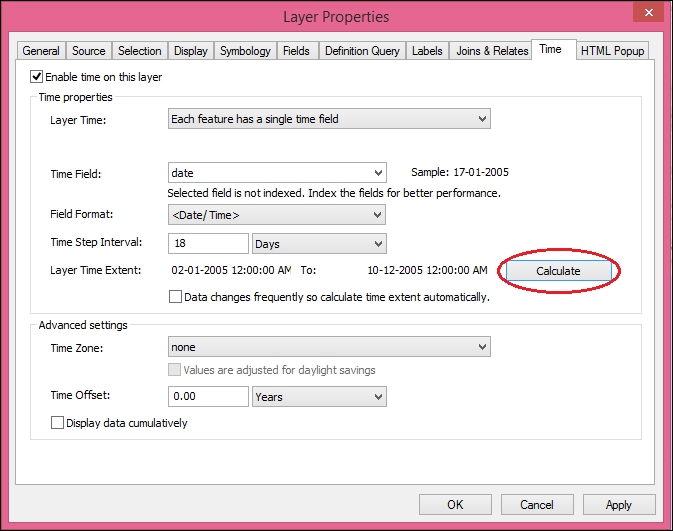Viewport: 673px width, 531px height.
Task: Select Time Offset units Years dropdown
Action: pos(319,397)
